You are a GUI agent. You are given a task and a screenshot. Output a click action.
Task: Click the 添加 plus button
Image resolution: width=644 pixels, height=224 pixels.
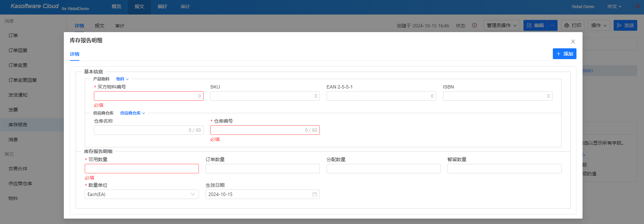pos(564,54)
